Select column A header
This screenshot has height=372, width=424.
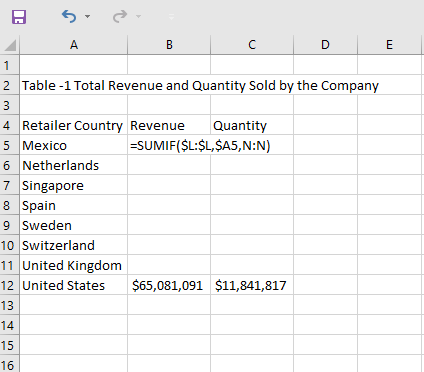(x=74, y=45)
